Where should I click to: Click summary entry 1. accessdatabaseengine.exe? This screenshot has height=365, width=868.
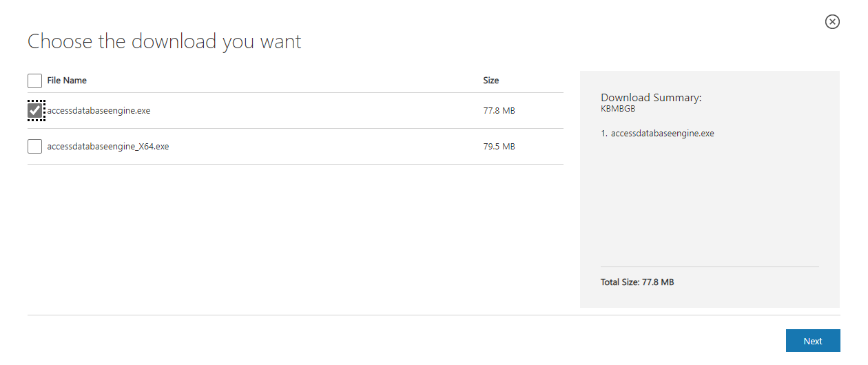658,134
